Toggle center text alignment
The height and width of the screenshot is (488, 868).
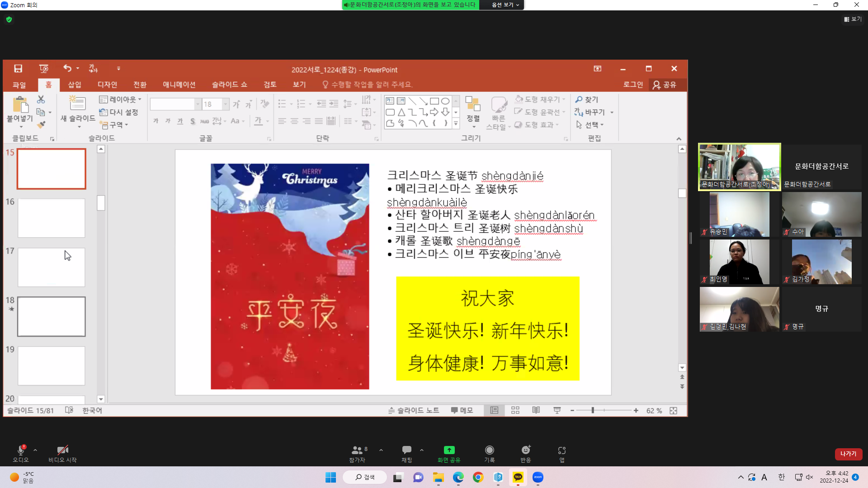click(294, 121)
